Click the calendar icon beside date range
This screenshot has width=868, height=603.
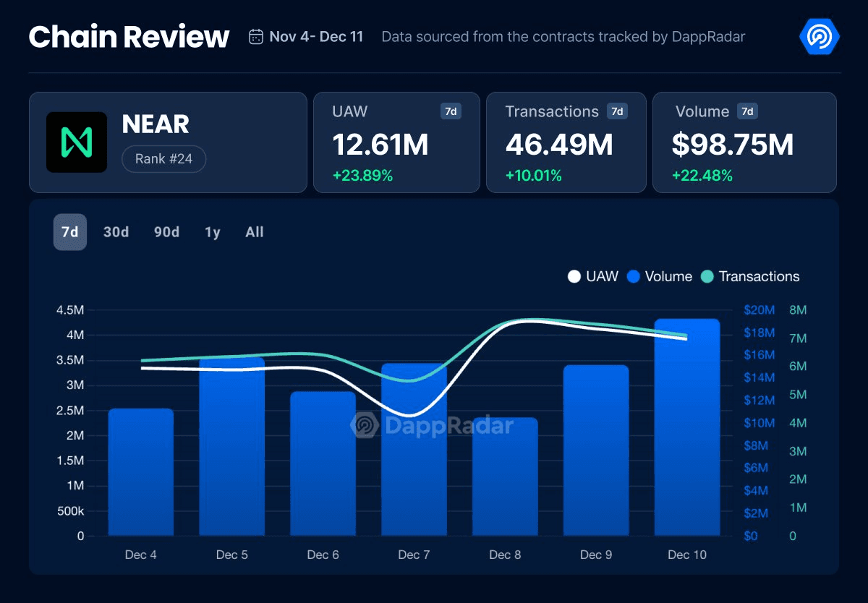pyautogui.click(x=255, y=37)
